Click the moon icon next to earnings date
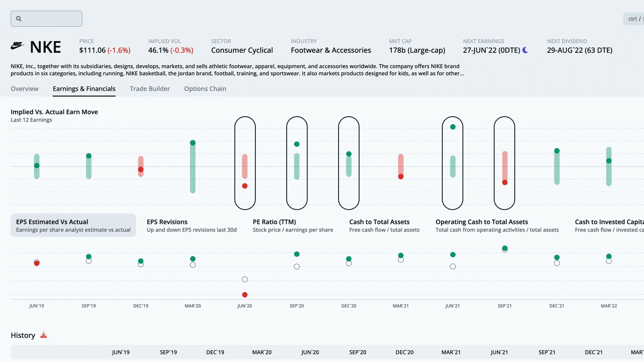 pyautogui.click(x=525, y=50)
